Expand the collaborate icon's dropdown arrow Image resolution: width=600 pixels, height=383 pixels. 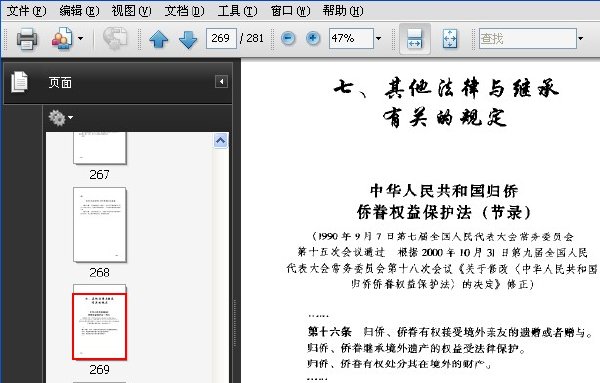(81, 39)
